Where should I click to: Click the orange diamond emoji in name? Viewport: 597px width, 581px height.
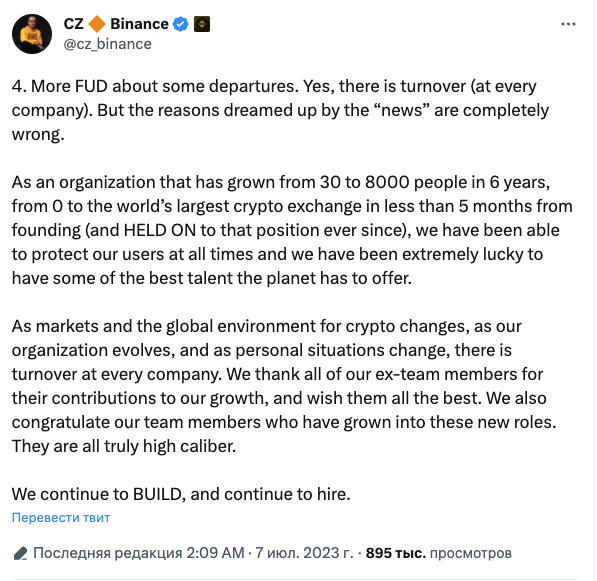pyautogui.click(x=97, y=24)
